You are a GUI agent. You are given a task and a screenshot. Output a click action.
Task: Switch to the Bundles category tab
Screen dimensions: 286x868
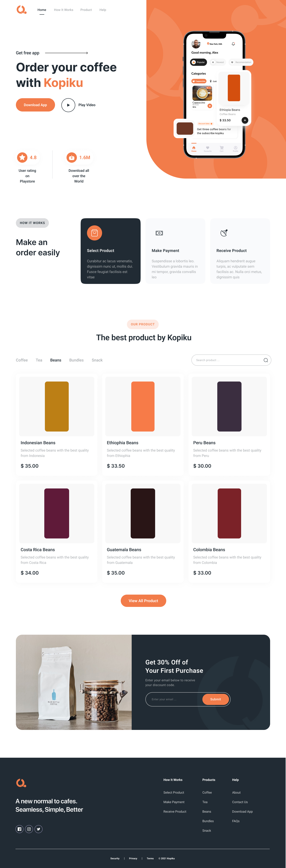tap(76, 360)
